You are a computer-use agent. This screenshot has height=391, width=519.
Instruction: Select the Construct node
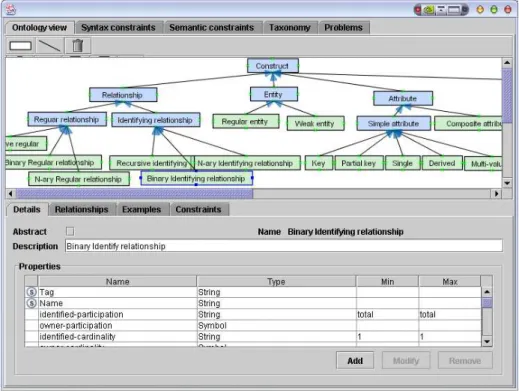point(273,66)
